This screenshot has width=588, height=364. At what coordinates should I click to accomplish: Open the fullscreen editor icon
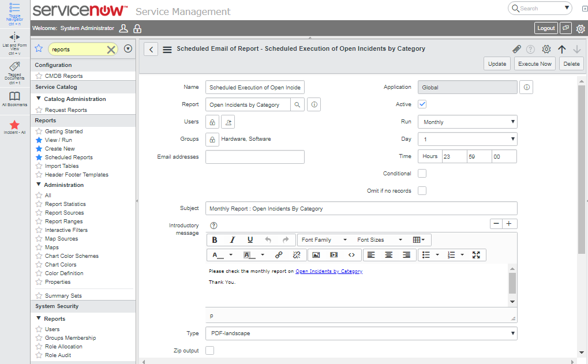(476, 255)
